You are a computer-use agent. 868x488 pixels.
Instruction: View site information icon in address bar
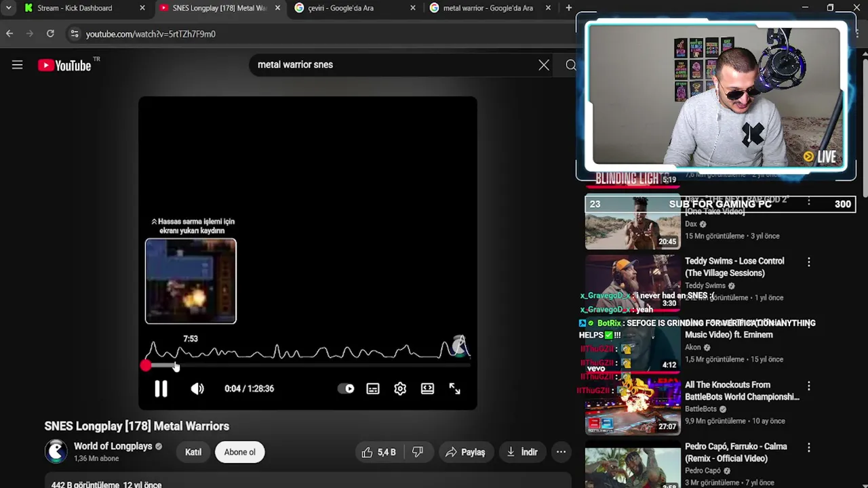click(74, 34)
